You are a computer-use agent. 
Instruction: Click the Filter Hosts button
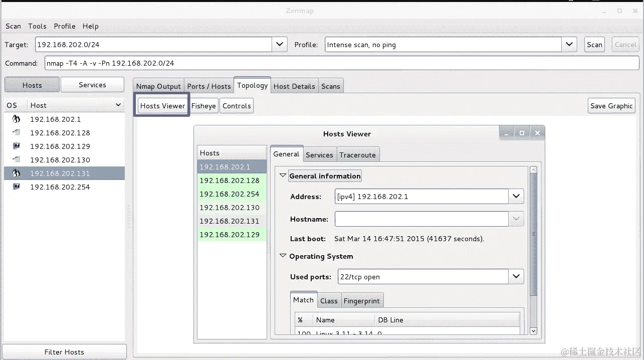[64, 352]
